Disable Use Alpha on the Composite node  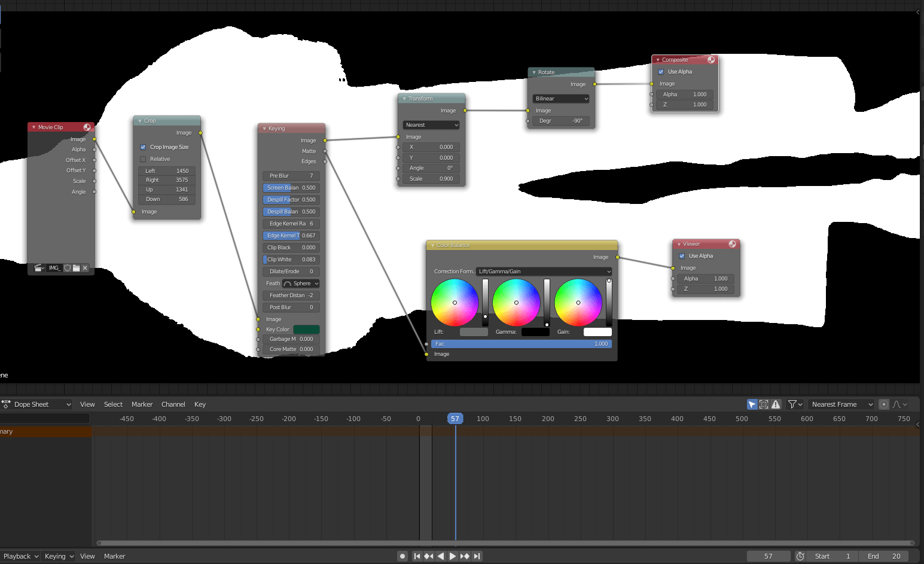pyautogui.click(x=661, y=71)
